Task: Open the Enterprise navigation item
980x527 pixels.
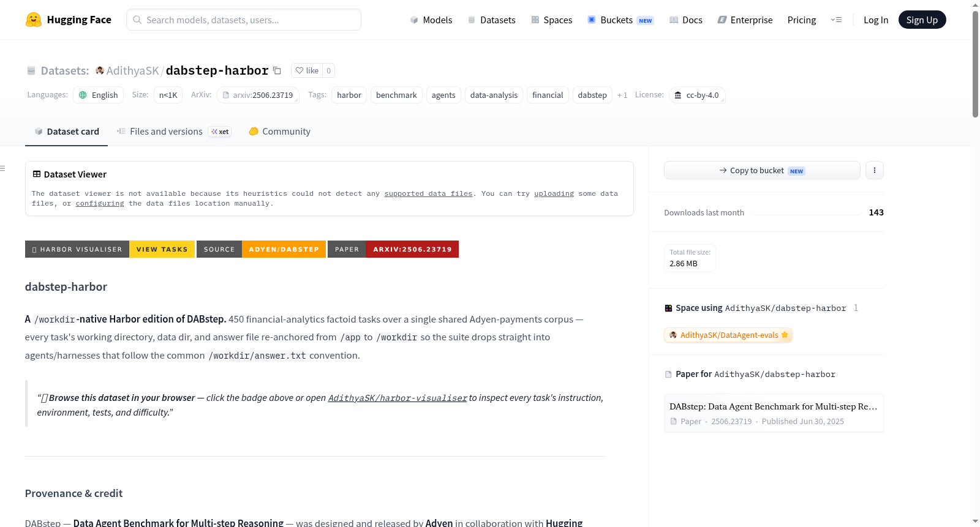Action: [x=745, y=20]
